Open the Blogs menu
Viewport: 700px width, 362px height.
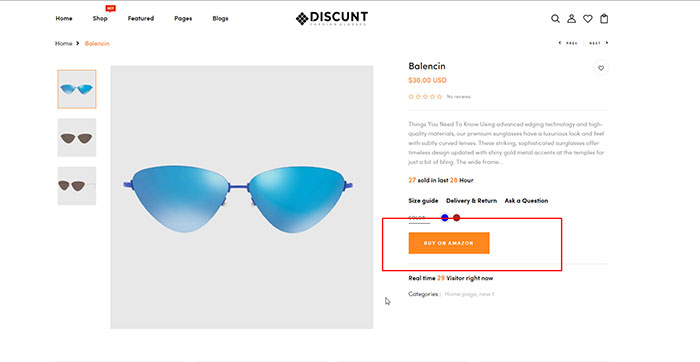click(x=221, y=18)
